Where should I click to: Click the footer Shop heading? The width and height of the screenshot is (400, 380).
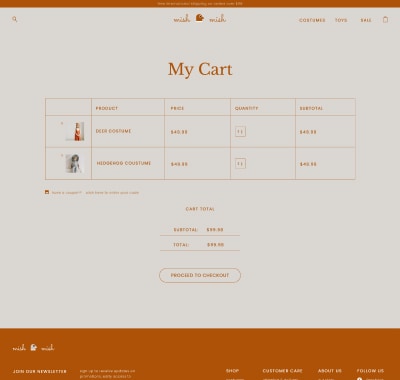[x=232, y=371]
